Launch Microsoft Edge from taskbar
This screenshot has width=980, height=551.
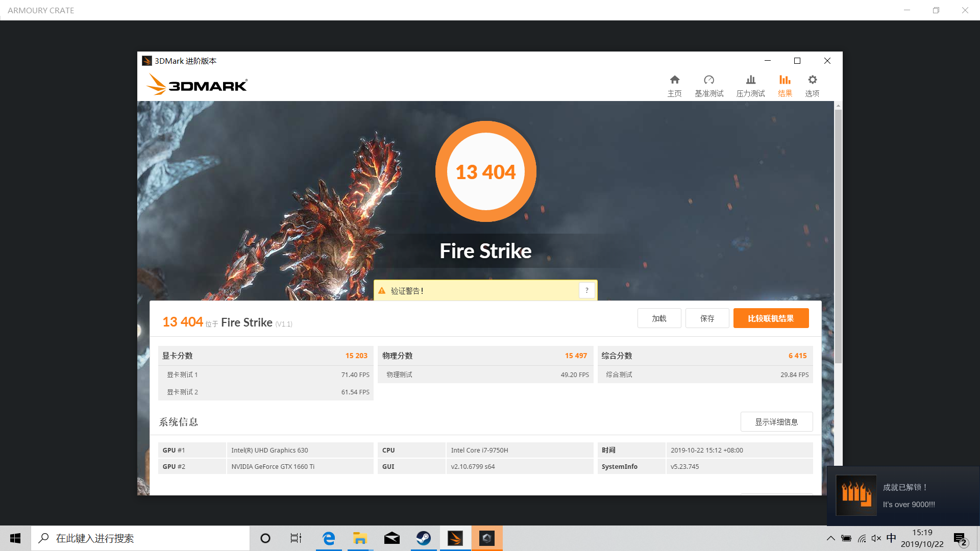[329, 538]
